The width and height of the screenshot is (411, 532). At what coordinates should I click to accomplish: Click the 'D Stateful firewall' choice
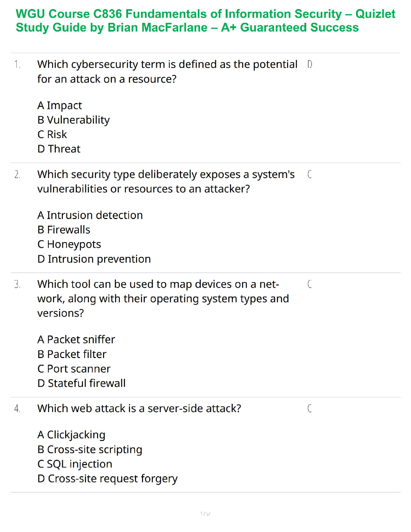[x=82, y=383]
